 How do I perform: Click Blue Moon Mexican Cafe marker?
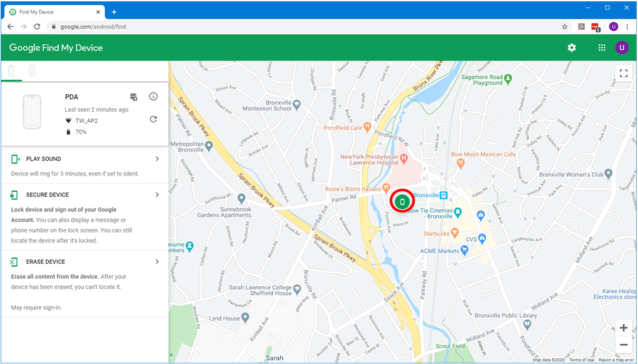tap(460, 164)
